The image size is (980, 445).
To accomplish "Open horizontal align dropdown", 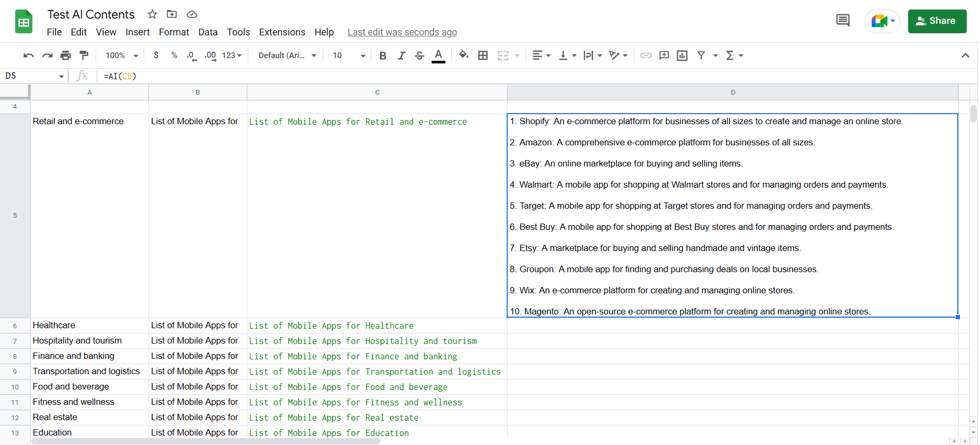I will [x=541, y=55].
